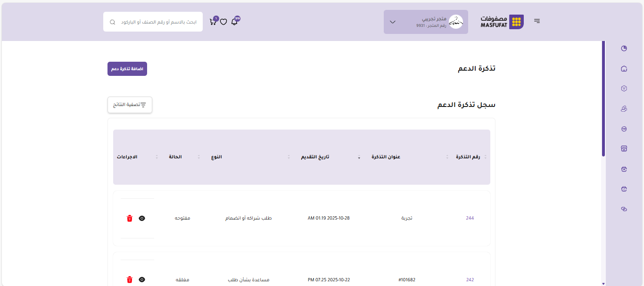The image size is (644, 286).
Task: Open the wishlist heart icon
Action: (x=223, y=22)
